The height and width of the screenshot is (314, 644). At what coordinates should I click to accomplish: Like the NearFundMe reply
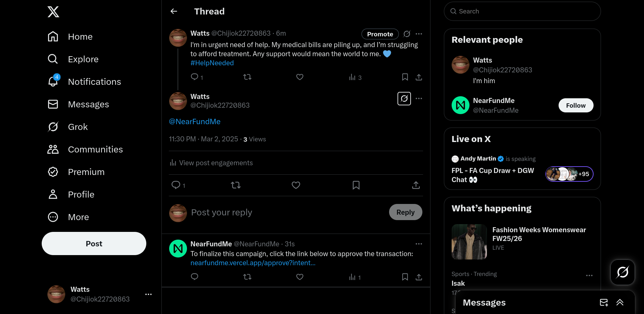point(300,277)
